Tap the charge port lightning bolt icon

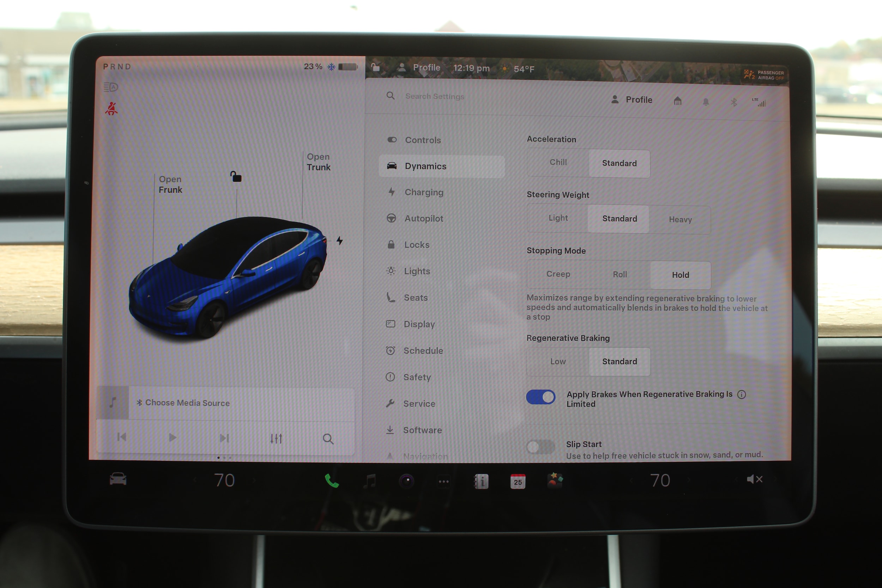coord(340,240)
